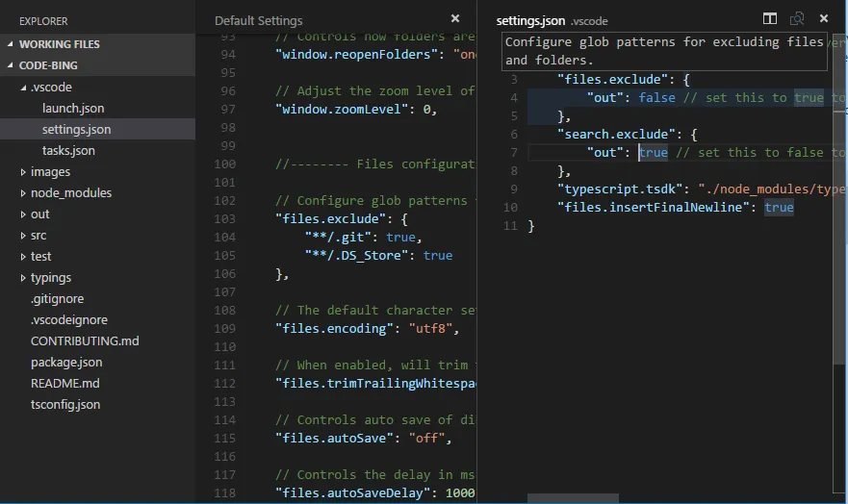Viewport: 848px width, 504px height.
Task: Click the split editor icon
Action: (x=770, y=19)
